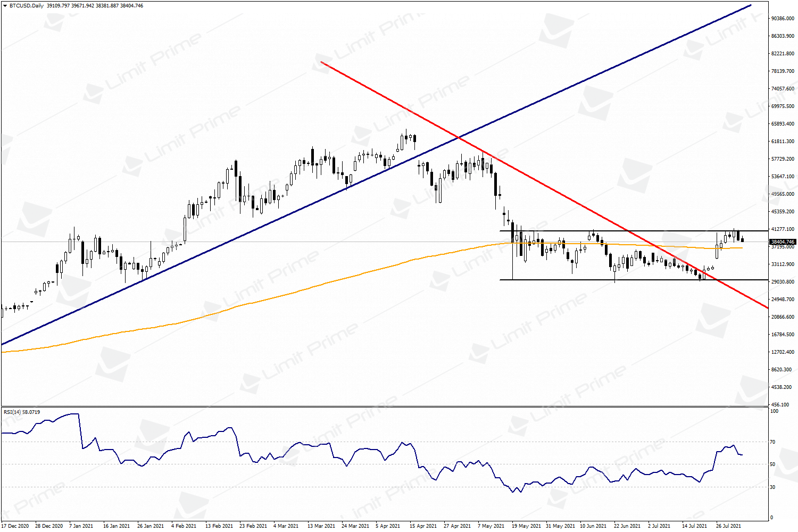Click the 12702.400 price axis label
Viewport: 798px width, 532px height.
783,352
